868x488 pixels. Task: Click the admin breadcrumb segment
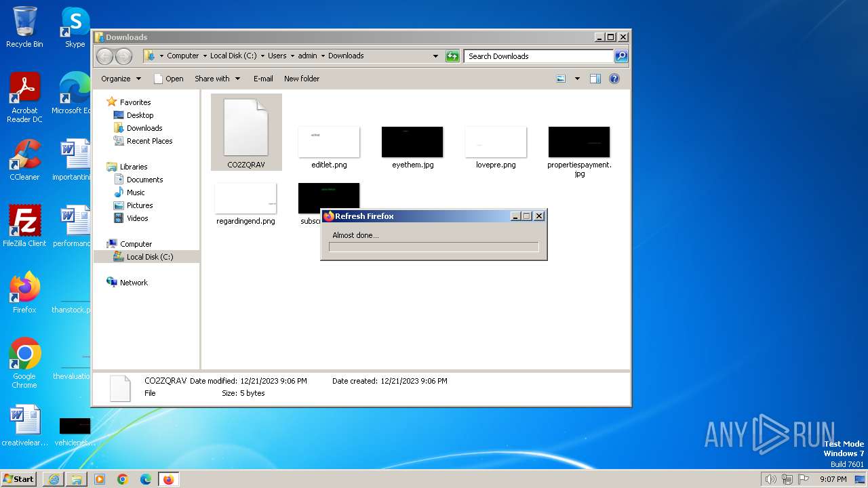[x=307, y=56]
